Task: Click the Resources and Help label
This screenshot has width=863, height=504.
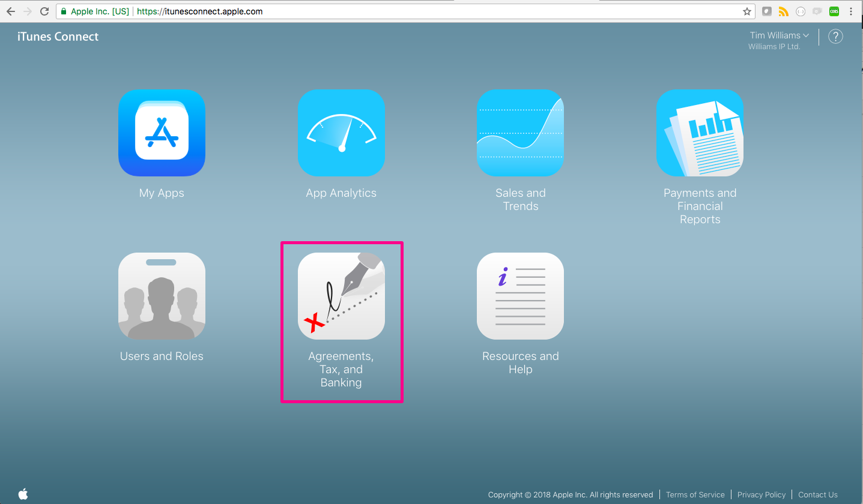Action: click(520, 363)
